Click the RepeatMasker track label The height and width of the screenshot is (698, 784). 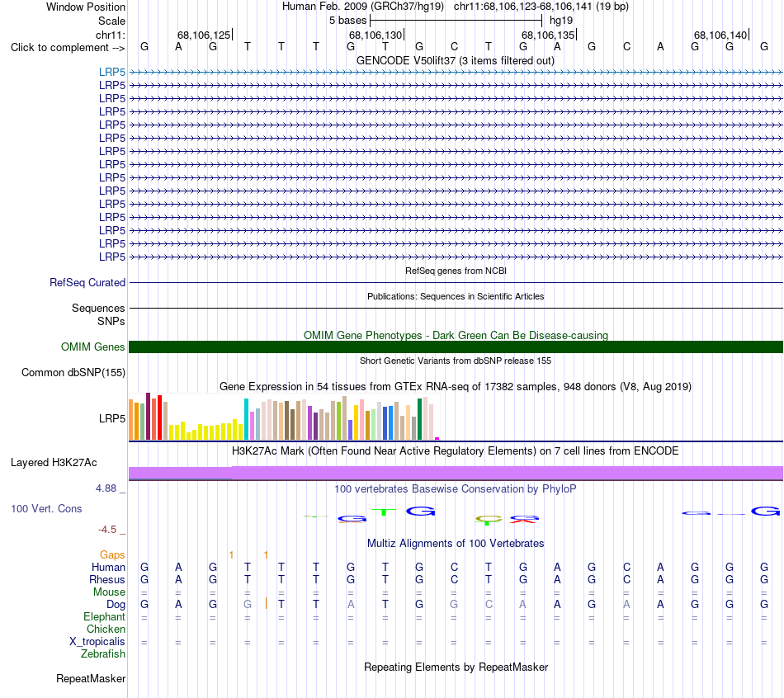click(x=91, y=678)
